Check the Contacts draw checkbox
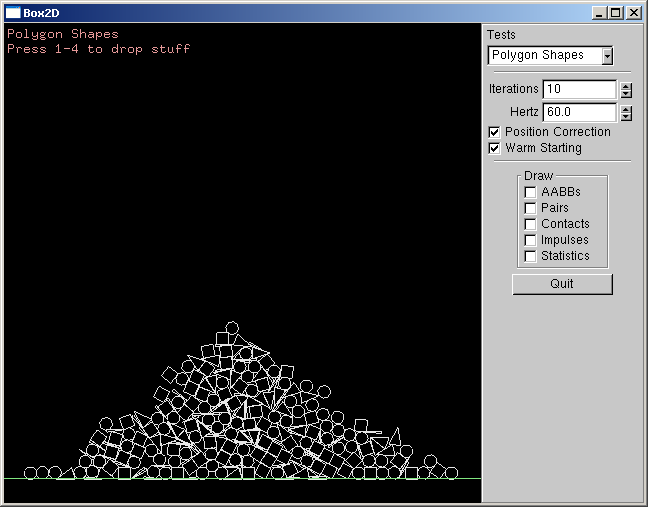 [x=530, y=224]
